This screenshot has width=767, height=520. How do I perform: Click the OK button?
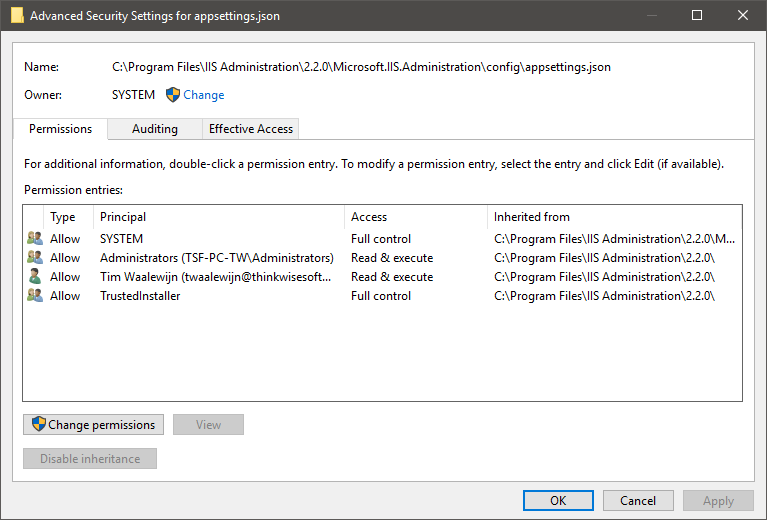pos(558,501)
